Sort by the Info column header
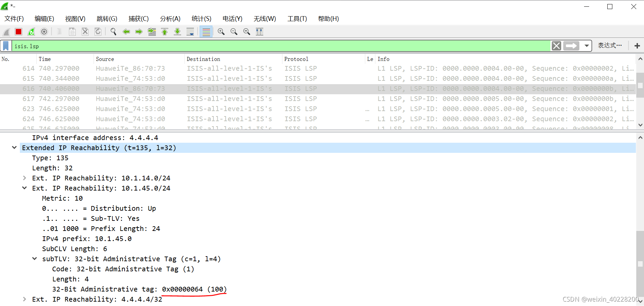Viewport: 644px width, 306px height. point(506,59)
